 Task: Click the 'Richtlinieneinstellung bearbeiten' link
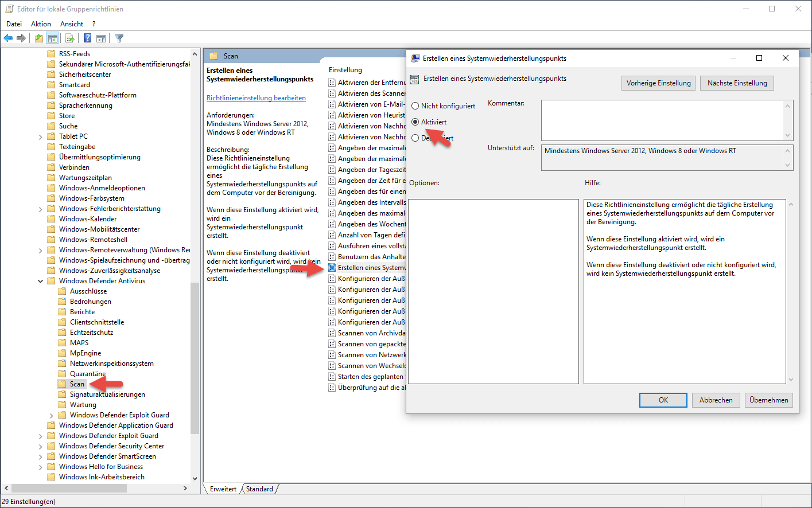256,98
